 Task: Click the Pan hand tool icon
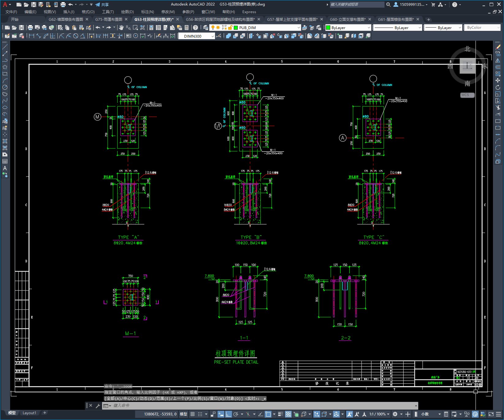(121, 28)
